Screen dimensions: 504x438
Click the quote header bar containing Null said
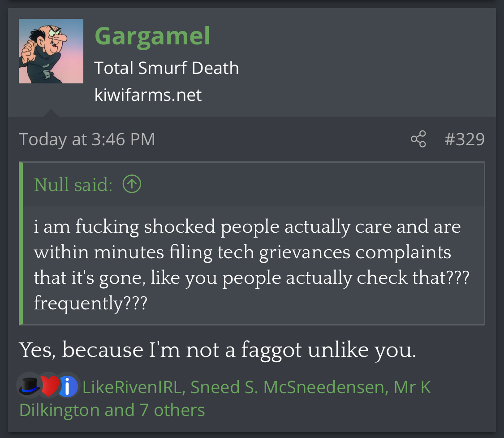[x=254, y=184]
